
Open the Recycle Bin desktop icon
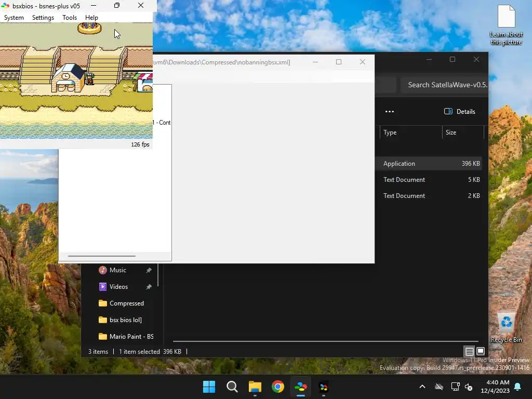click(x=506, y=328)
